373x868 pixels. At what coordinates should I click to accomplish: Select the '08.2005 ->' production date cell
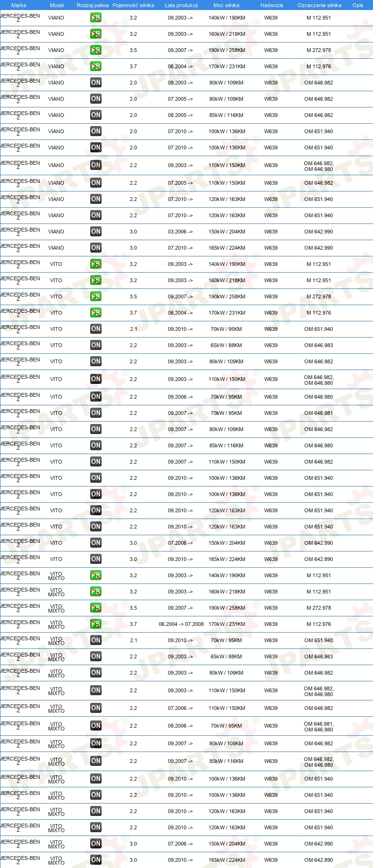[x=180, y=115]
